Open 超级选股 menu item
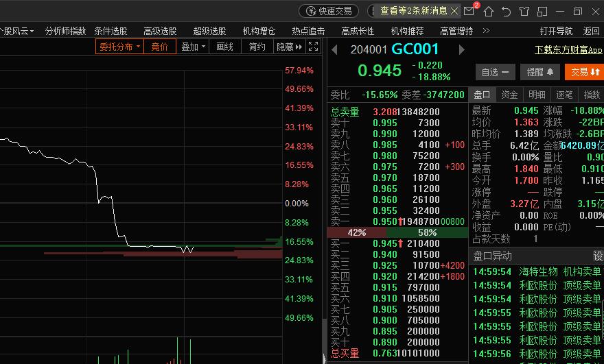The width and height of the screenshot is (604, 364). pos(209,31)
